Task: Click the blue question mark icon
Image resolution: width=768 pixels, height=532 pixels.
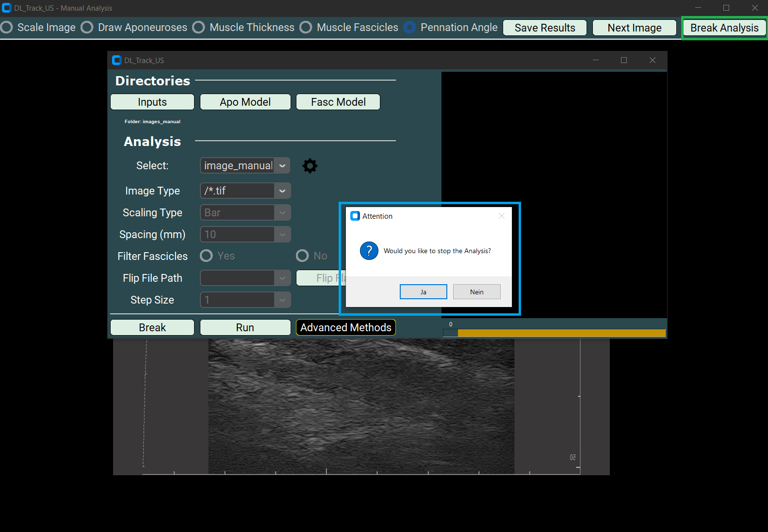Action: click(369, 251)
